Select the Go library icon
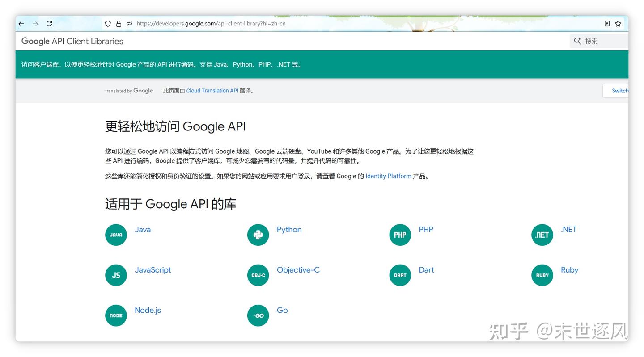The width and height of the screenshot is (644, 357). tap(258, 315)
